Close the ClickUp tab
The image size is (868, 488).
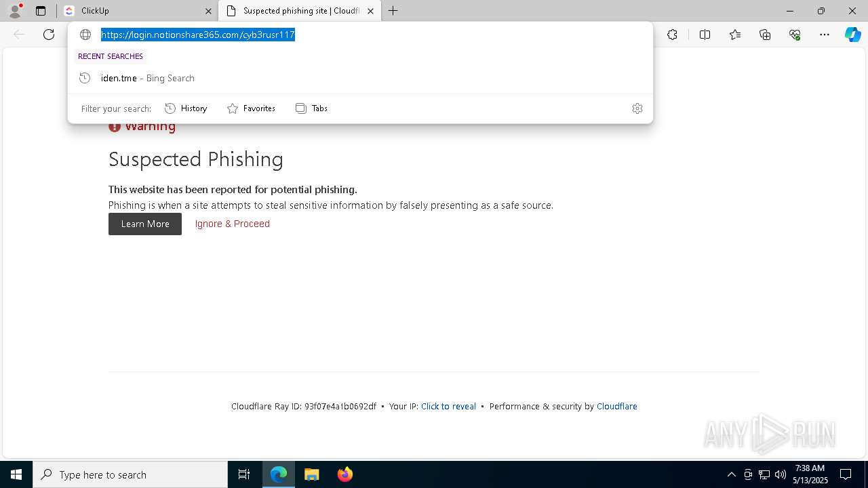[x=208, y=11]
